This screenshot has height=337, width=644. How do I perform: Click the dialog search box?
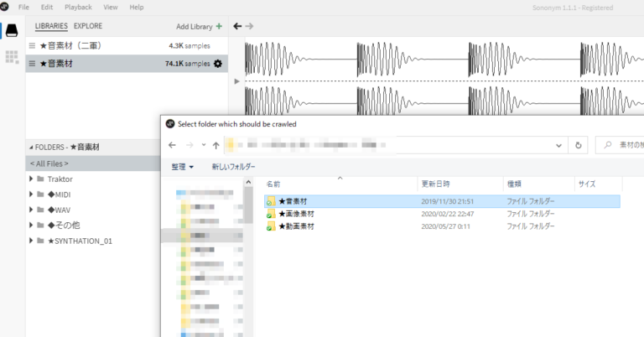(x=621, y=145)
